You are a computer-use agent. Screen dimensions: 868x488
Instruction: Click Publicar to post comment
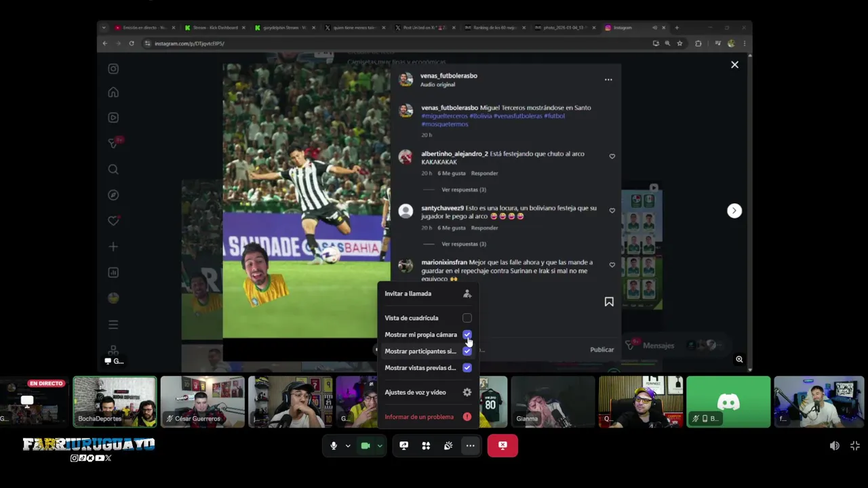[x=601, y=350]
